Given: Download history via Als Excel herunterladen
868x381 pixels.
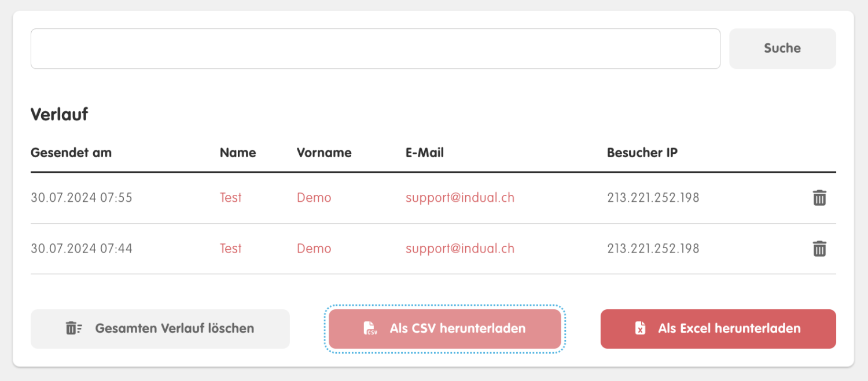Looking at the screenshot, I should 718,329.
